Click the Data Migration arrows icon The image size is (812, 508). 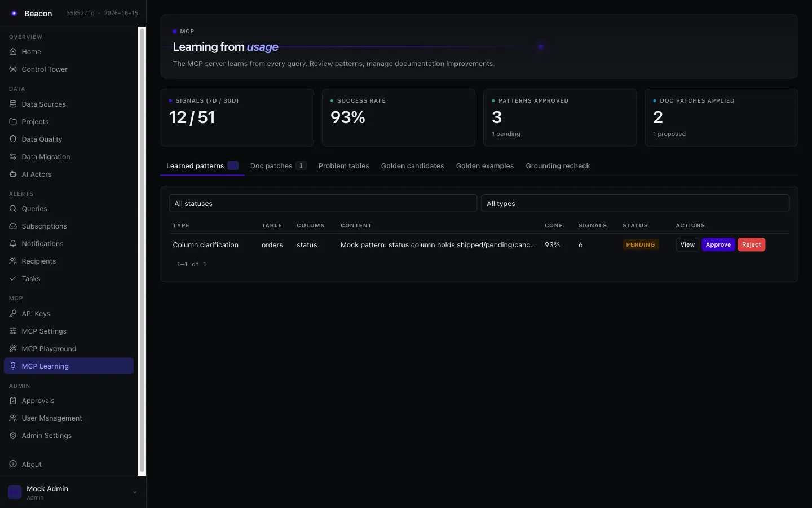[13, 156]
